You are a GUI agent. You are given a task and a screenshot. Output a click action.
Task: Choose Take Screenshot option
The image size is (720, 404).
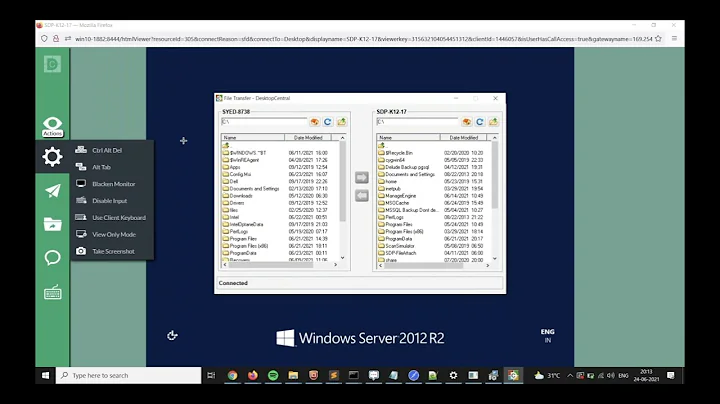pyautogui.click(x=112, y=251)
